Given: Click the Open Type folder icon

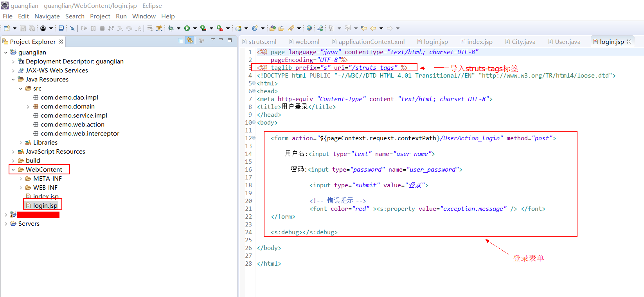Looking at the screenshot, I should point(272,28).
